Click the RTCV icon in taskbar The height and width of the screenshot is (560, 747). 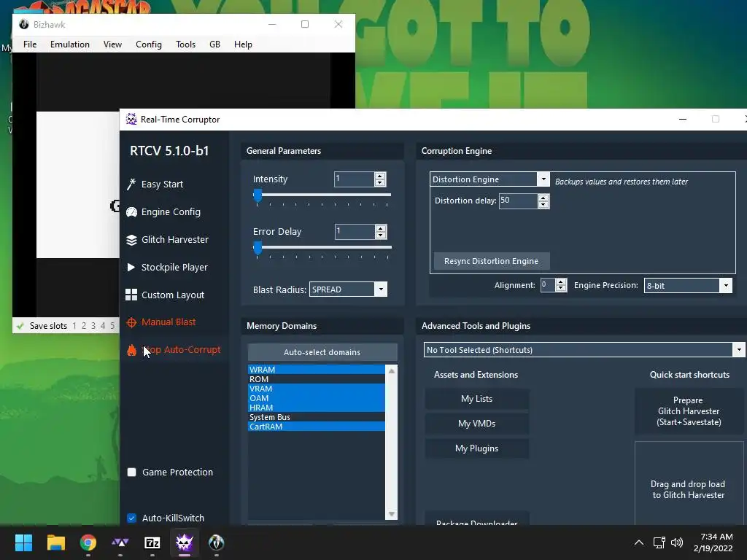[185, 542]
